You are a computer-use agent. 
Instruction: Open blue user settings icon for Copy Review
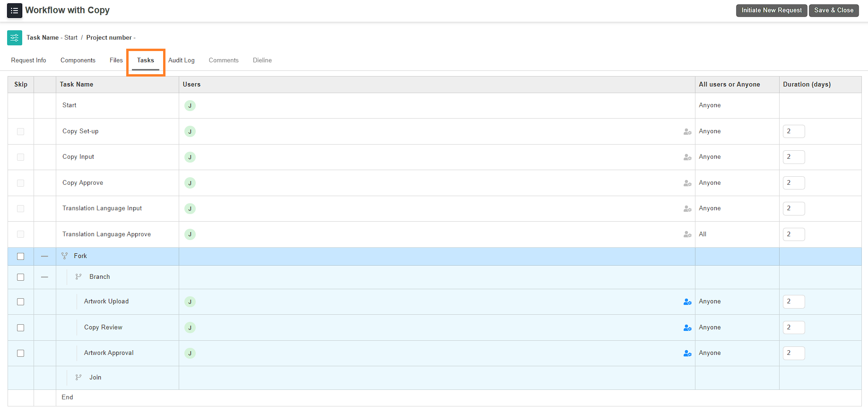[x=687, y=328]
